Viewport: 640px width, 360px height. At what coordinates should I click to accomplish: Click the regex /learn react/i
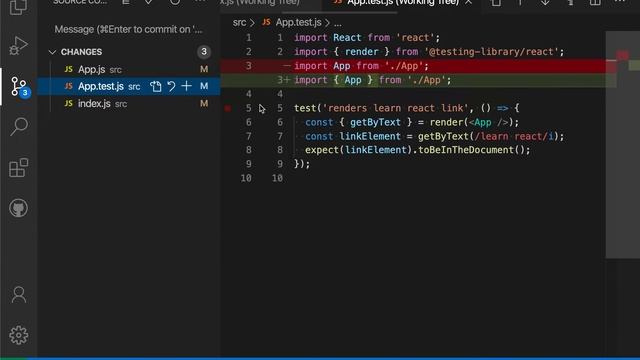coord(514,136)
